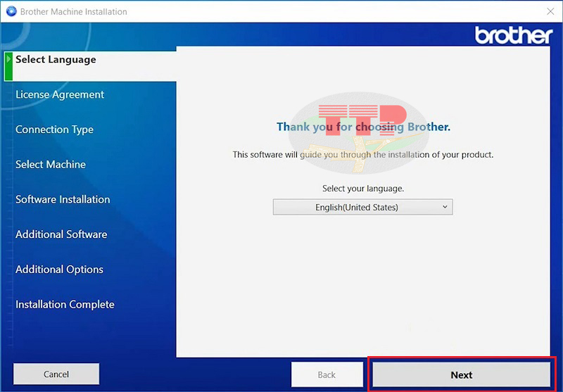Click the 'Brother Machine Installation' window title
Image resolution: width=563 pixels, height=392 pixels.
pyautogui.click(x=74, y=11)
